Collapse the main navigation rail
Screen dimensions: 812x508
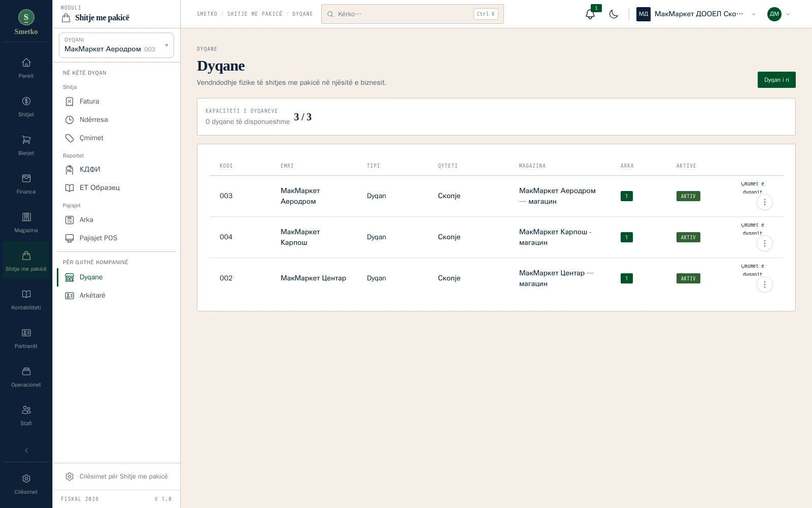26,451
